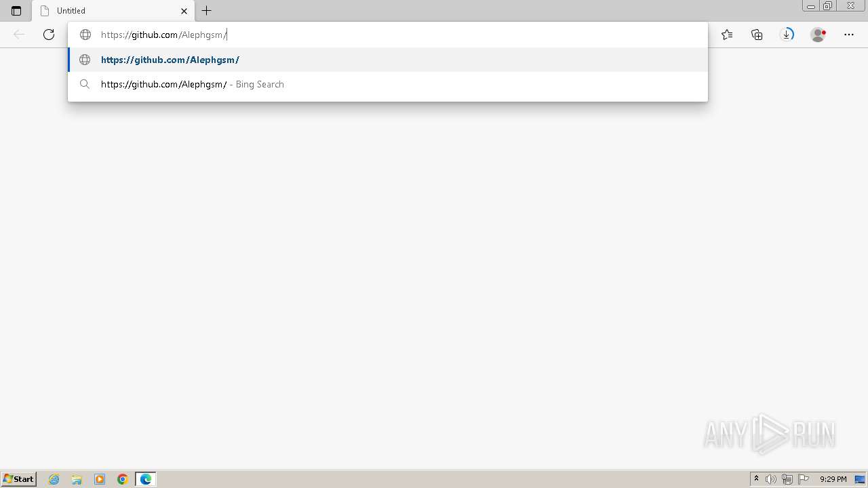Open the Collections icon
868x488 pixels.
[757, 35]
